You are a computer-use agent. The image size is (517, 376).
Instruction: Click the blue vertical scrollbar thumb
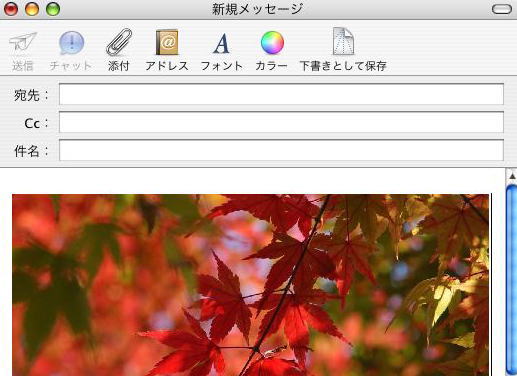(x=512, y=280)
